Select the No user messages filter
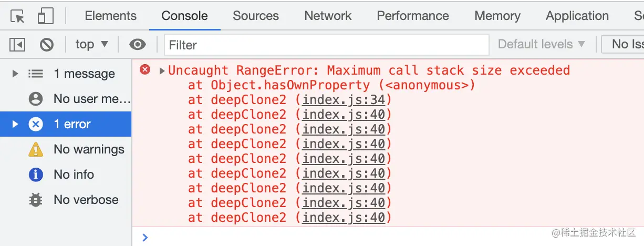644x246 pixels. 91,99
